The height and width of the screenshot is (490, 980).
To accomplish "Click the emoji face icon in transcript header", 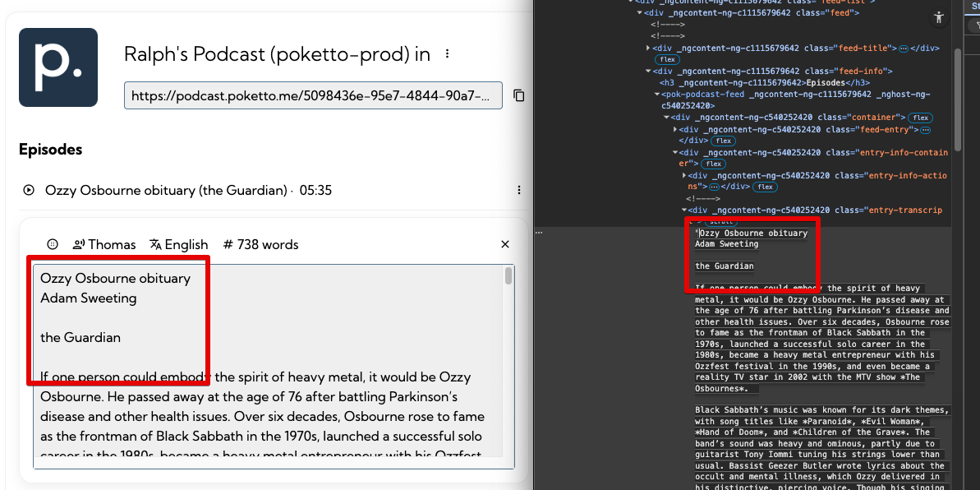I will (53, 244).
